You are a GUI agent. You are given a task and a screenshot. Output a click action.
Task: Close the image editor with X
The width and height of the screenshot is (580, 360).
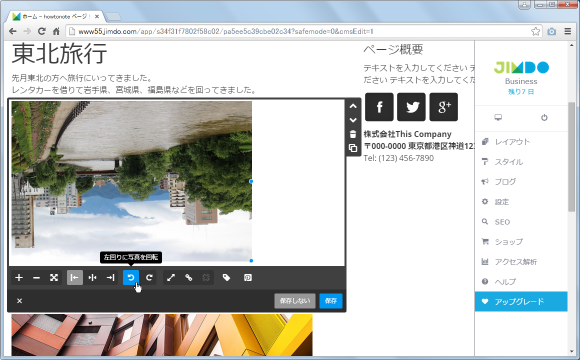(x=20, y=301)
